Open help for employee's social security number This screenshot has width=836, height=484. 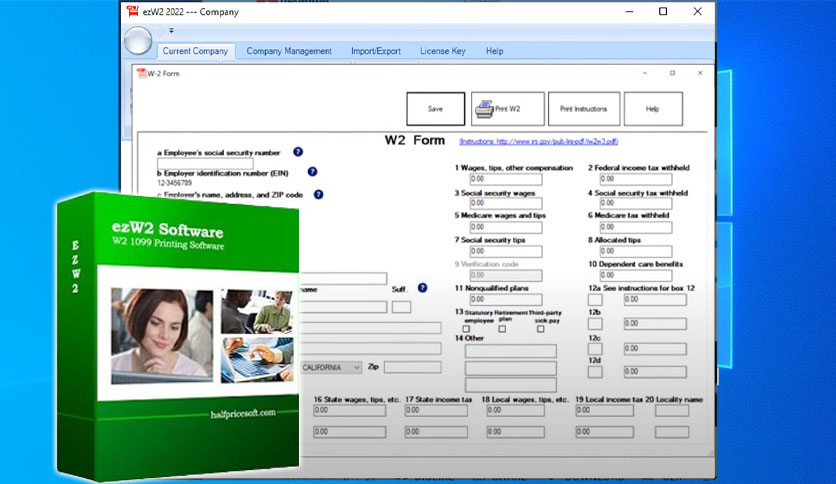point(298,152)
